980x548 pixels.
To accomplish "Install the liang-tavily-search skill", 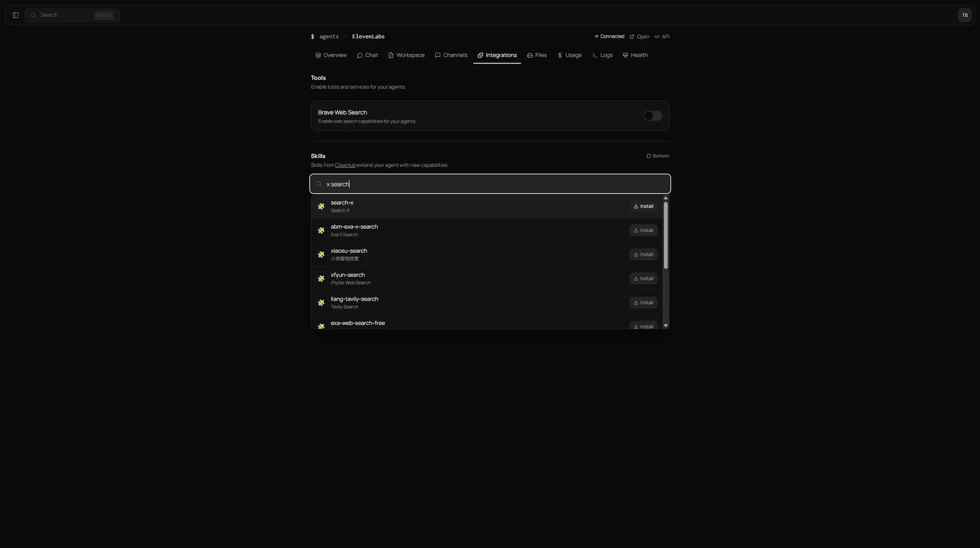I will pyautogui.click(x=643, y=302).
